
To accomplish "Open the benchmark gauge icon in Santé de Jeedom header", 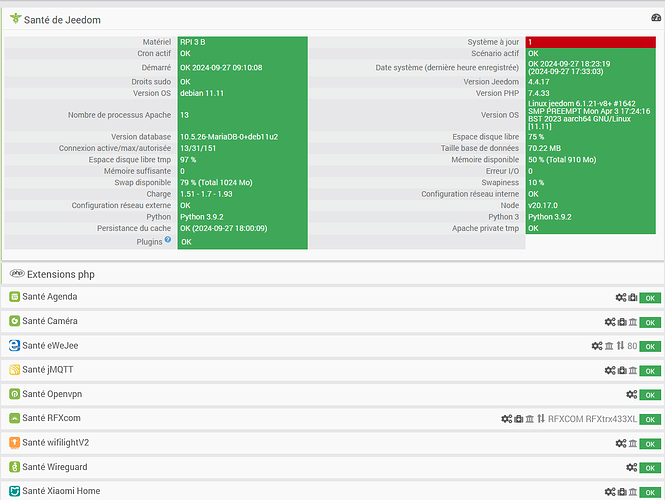I will (x=656, y=18).
